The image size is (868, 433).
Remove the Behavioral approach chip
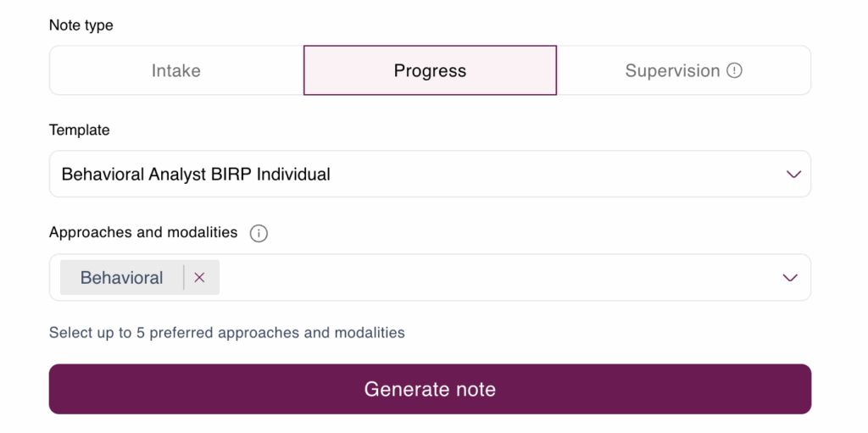click(199, 277)
